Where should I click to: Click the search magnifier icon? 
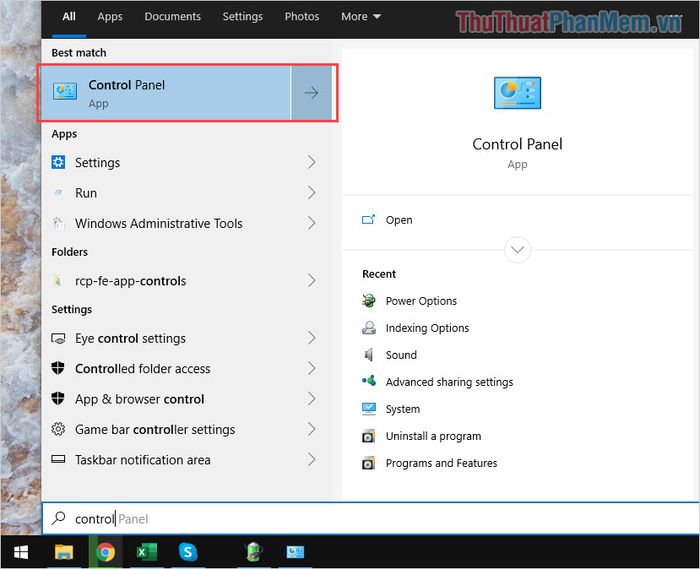58,518
